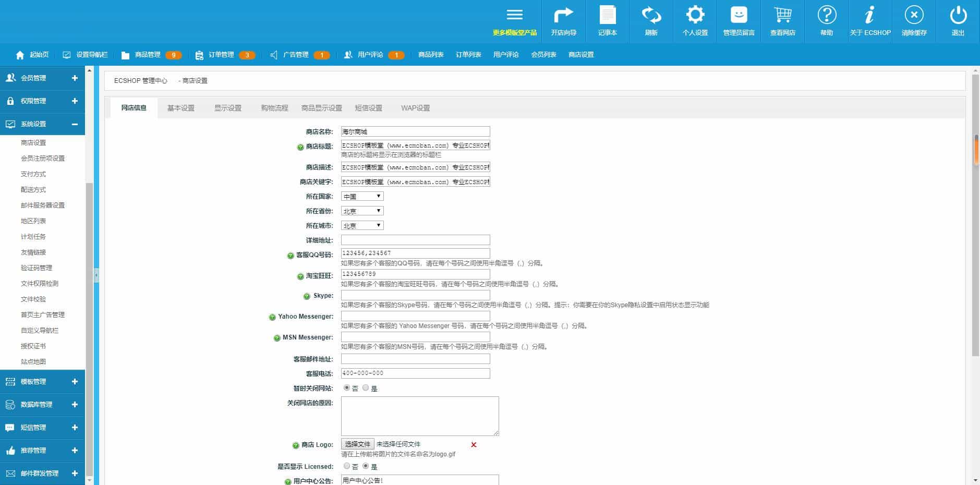Select 否 for 是否显示Licensed
Screen dimensions: 980x485
(347, 466)
